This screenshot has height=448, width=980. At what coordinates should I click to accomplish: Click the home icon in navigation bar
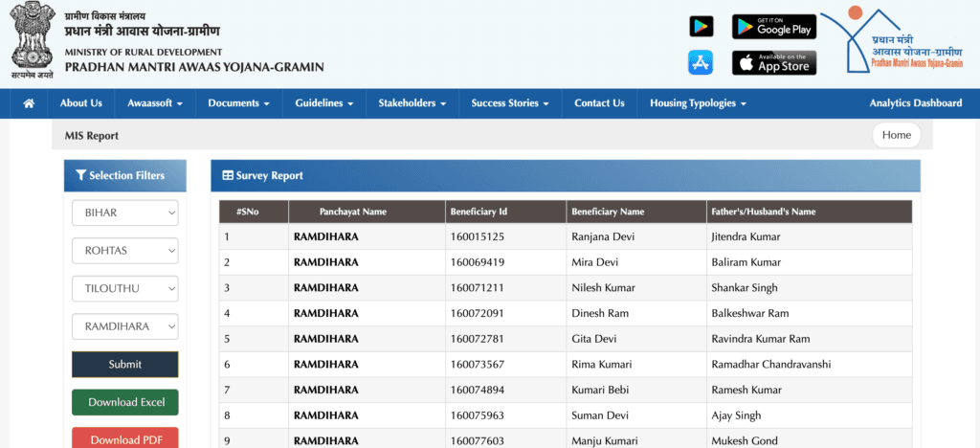click(x=28, y=103)
